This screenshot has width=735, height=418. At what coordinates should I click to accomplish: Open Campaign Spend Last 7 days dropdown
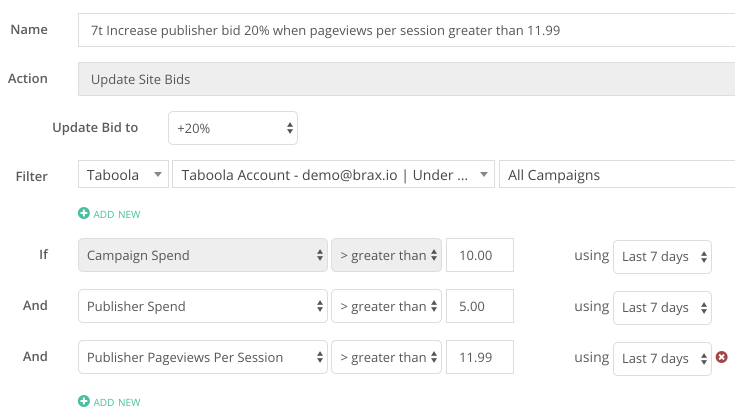click(x=662, y=257)
